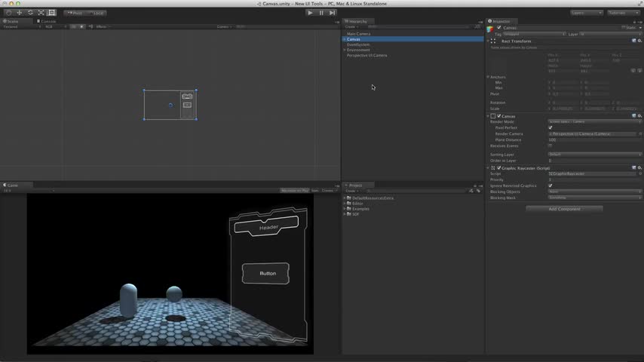The image size is (644, 362).
Task: Toggle the Pivot handle position button
Action: 75,13
